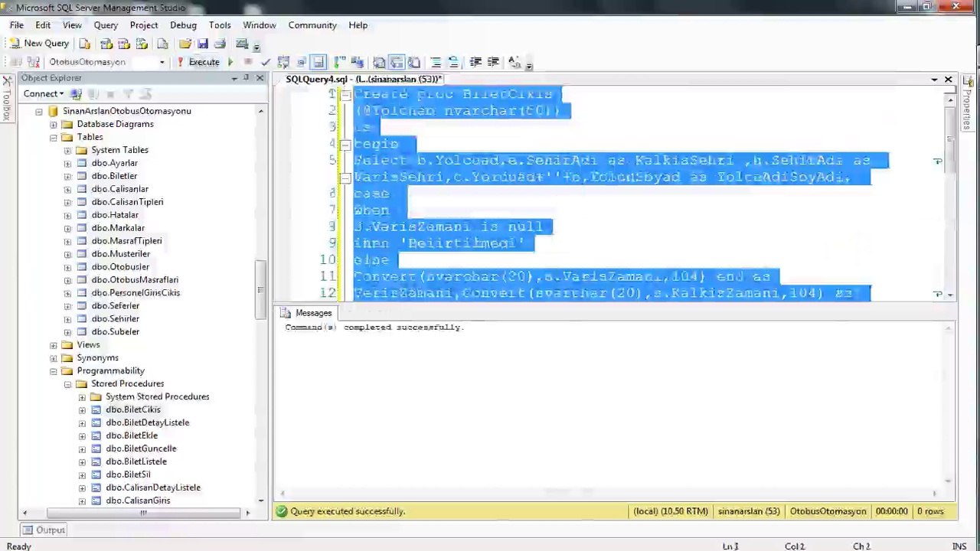The width and height of the screenshot is (980, 551).
Task: Close the Object Explorer panel
Action: tap(260, 78)
